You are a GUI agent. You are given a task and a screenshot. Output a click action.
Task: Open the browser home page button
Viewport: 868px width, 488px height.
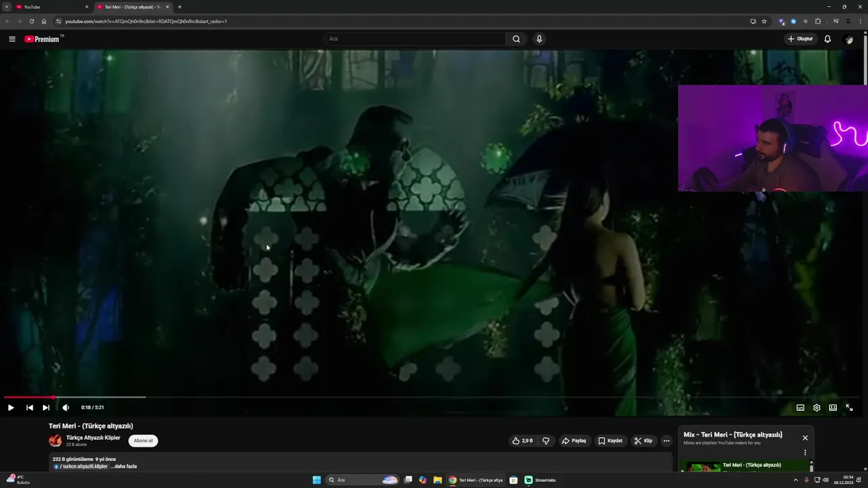(44, 21)
